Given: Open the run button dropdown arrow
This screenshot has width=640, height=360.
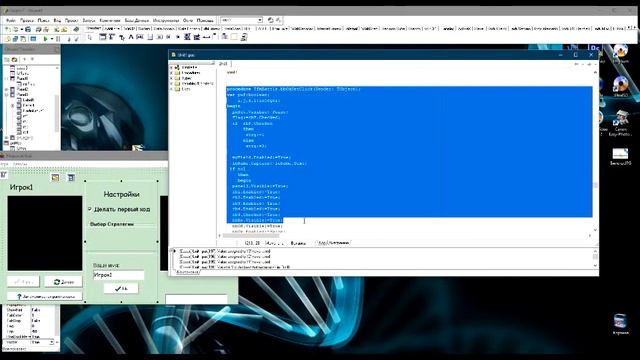Looking at the screenshot, I should tap(52, 39).
